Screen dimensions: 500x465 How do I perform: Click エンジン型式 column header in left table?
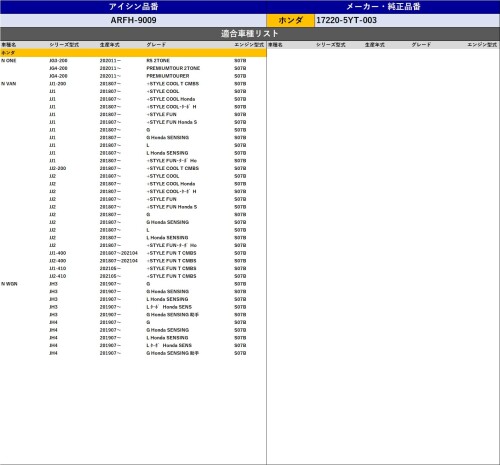point(249,45)
